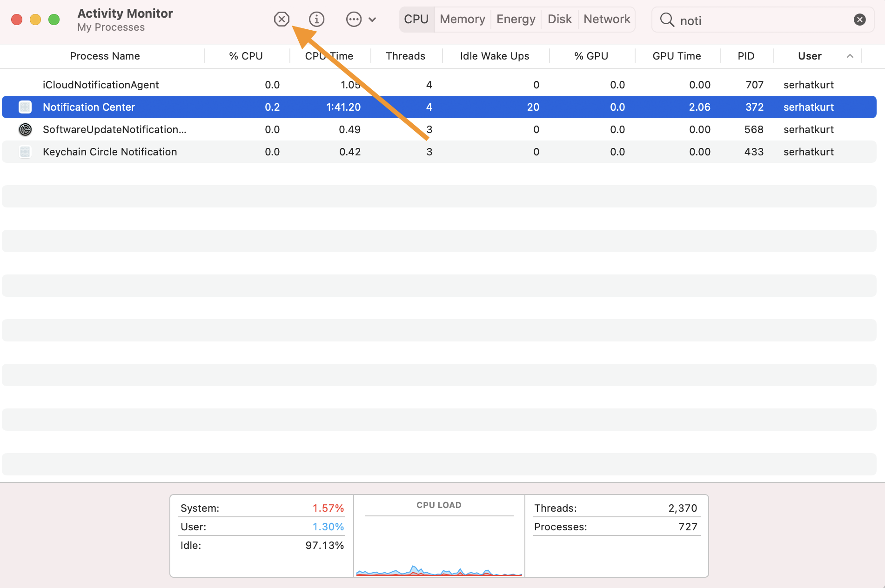
Task: Click the search field containing 'noti'
Action: (763, 20)
